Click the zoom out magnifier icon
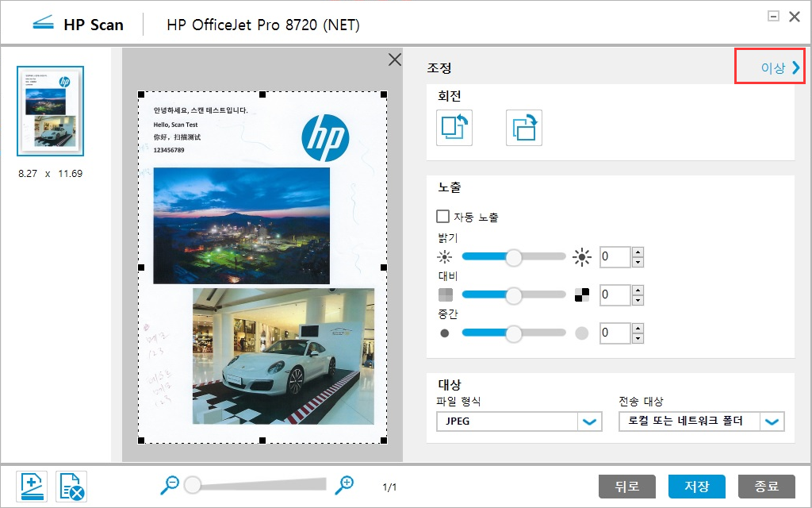812x508 pixels. point(170,485)
